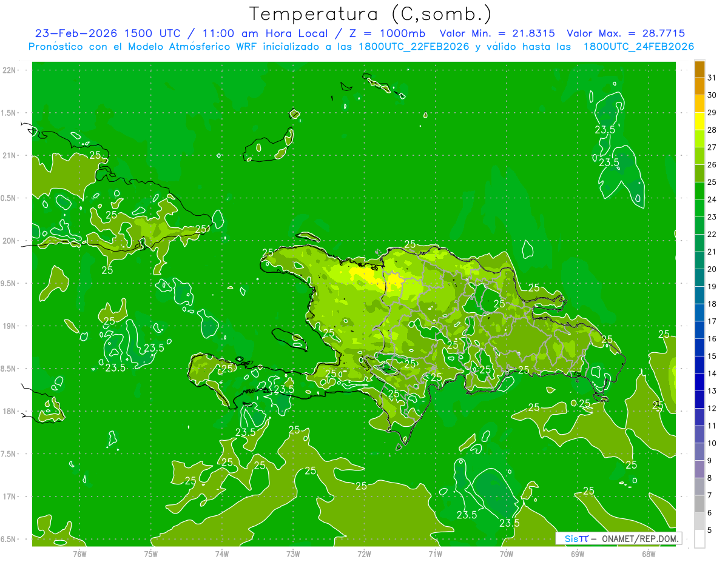Click the green legend swatch between 24 and 25

(x=699, y=191)
